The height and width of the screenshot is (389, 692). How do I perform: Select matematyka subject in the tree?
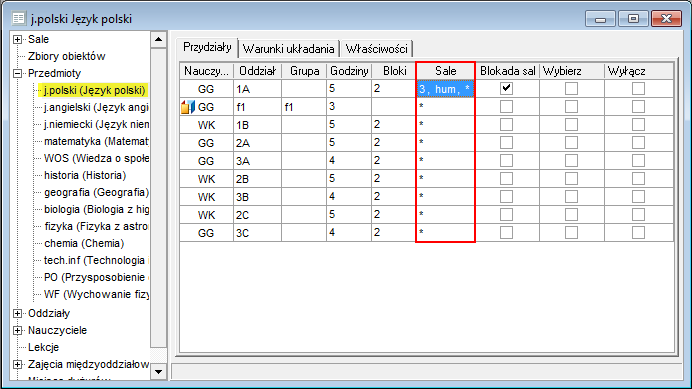[x=96, y=141]
